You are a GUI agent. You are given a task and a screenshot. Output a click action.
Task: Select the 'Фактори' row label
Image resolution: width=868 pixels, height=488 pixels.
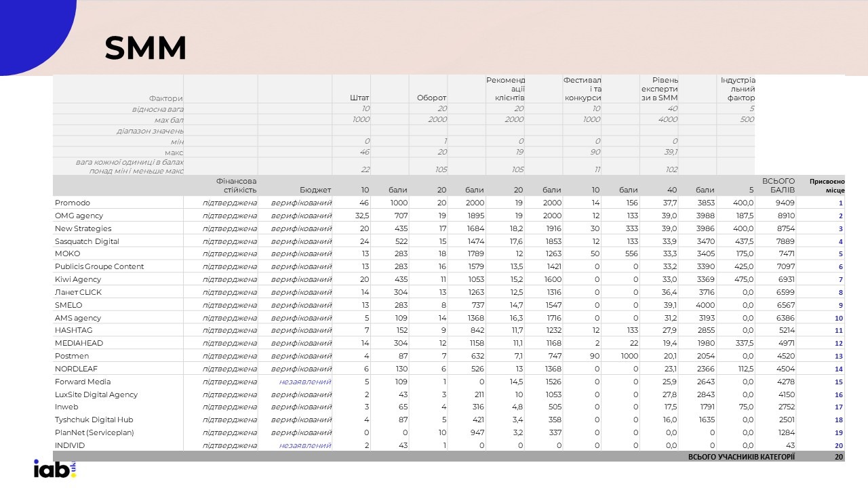(x=165, y=98)
